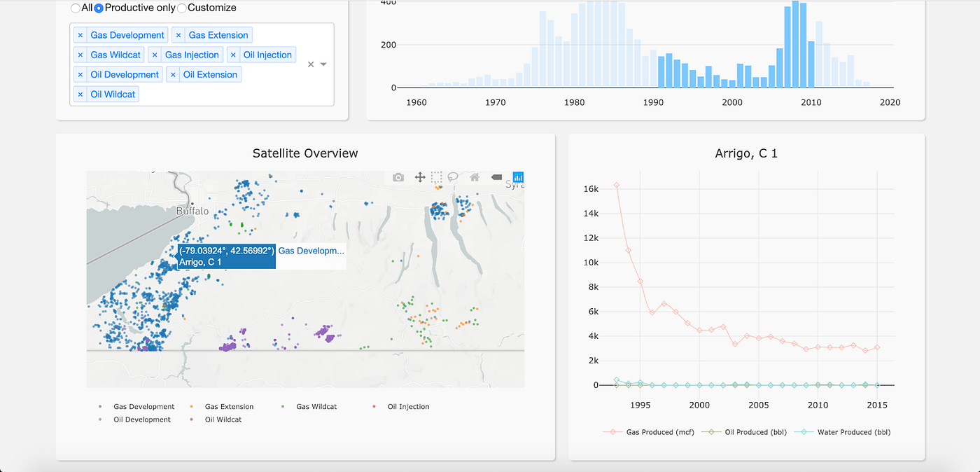The image size is (980, 472).
Task: Activate box select on the satellite map
Action: pos(436,177)
